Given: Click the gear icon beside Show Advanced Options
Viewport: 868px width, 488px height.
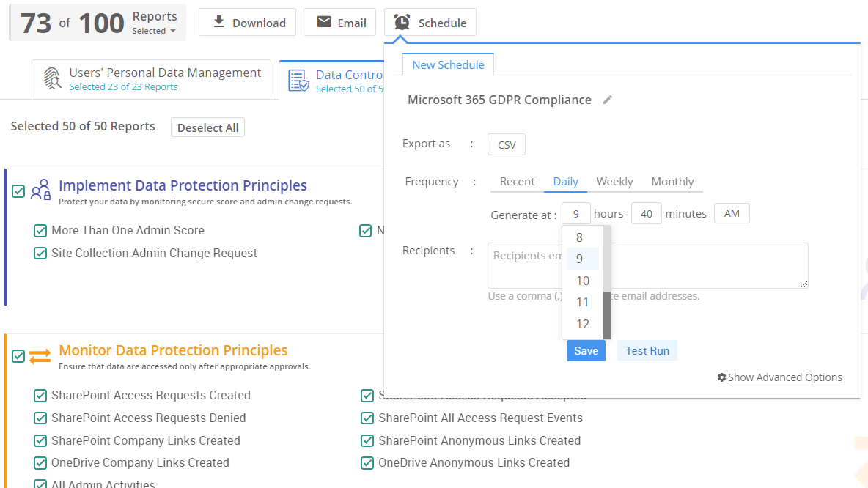Looking at the screenshot, I should tap(723, 377).
